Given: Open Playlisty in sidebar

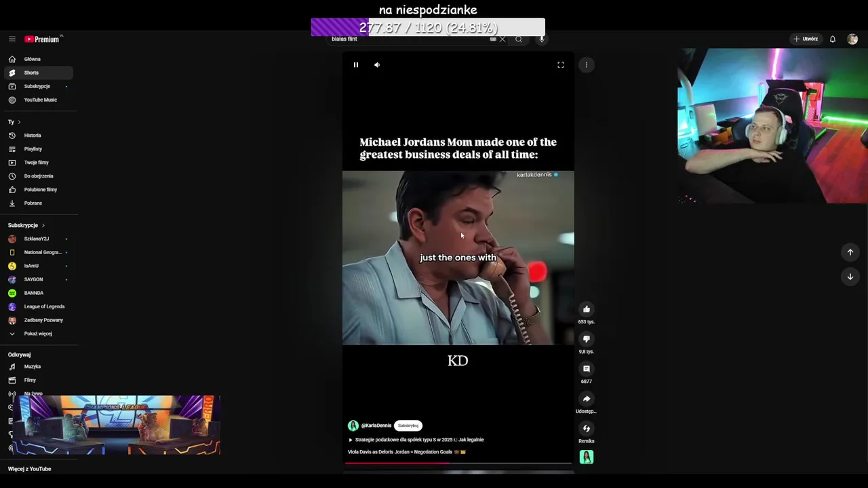Looking at the screenshot, I should (38, 149).
